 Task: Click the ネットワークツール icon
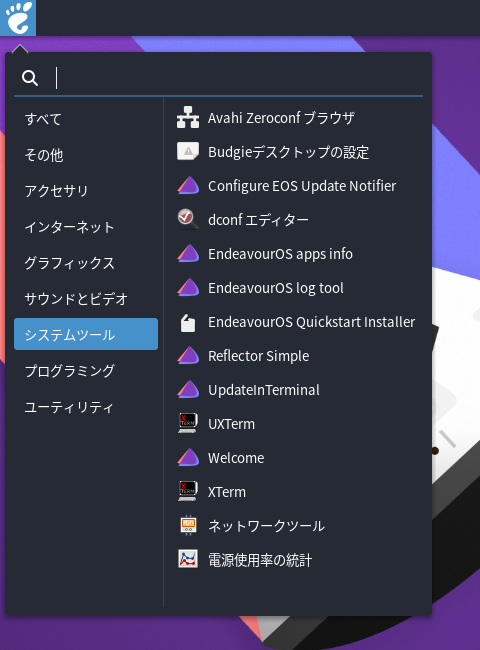coord(188,526)
